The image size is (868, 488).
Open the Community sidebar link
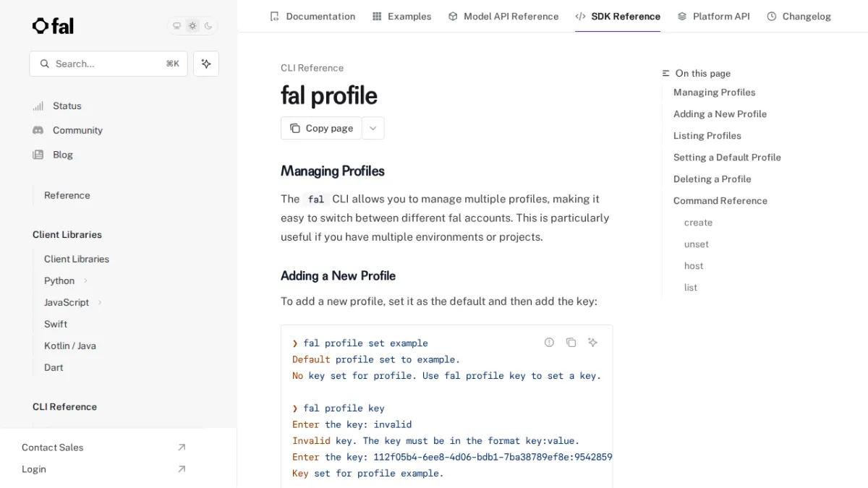[77, 130]
